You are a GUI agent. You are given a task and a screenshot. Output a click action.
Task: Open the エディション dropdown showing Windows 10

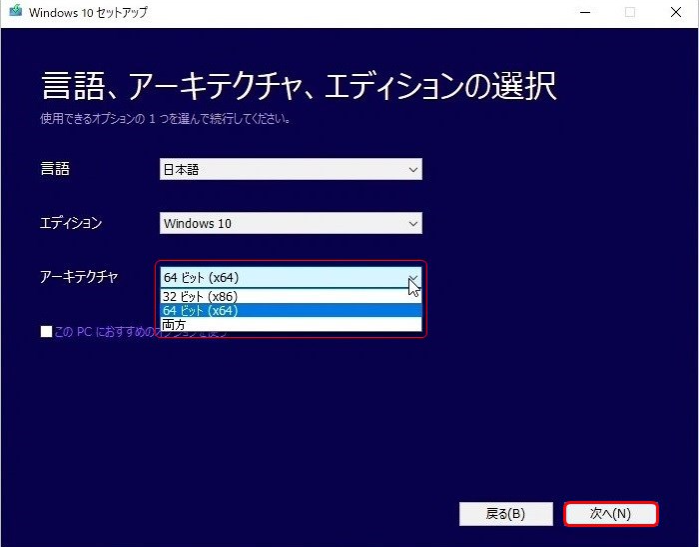pyautogui.click(x=291, y=223)
